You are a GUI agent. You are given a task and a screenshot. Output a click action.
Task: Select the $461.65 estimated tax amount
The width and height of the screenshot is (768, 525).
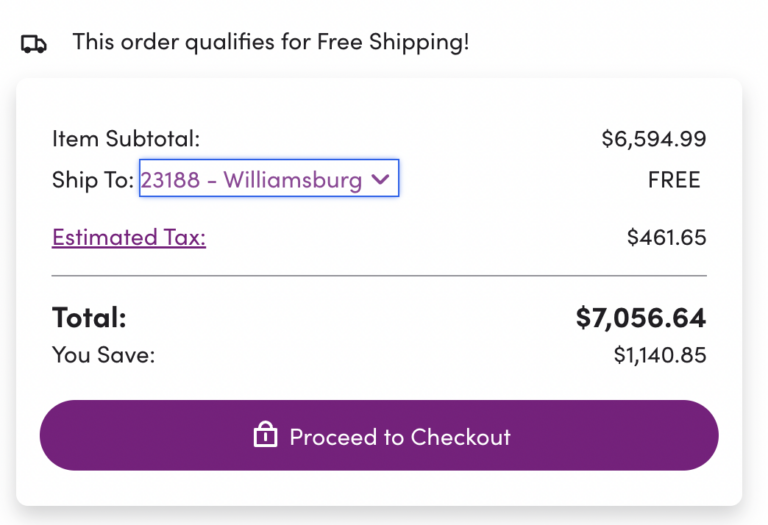click(x=666, y=237)
